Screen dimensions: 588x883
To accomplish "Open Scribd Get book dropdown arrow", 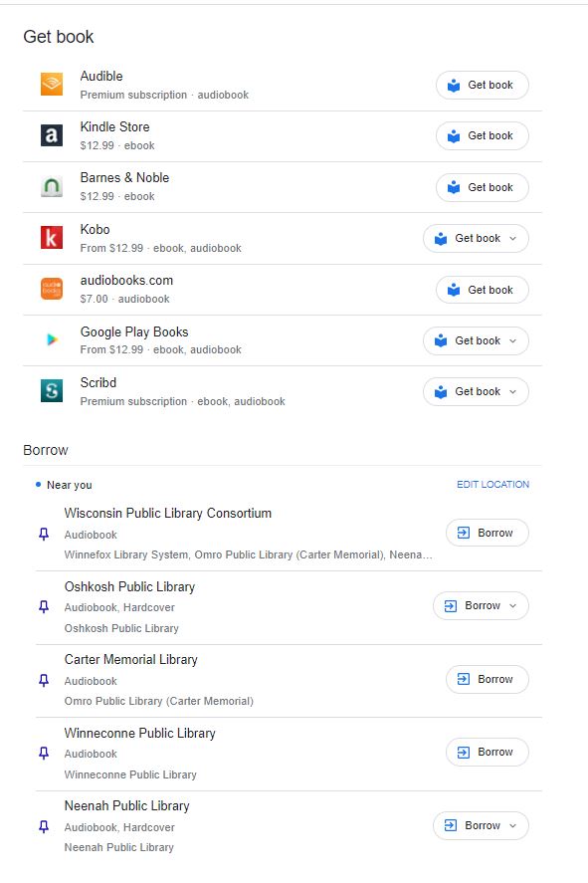I will tap(512, 391).
